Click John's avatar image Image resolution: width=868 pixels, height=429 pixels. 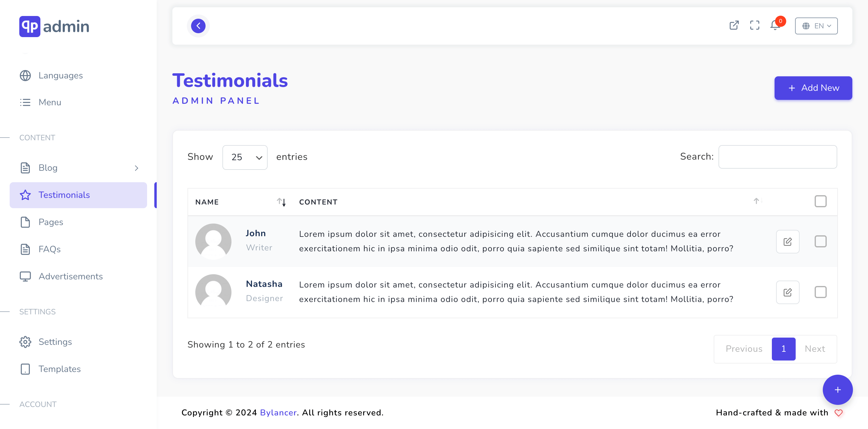(x=213, y=241)
